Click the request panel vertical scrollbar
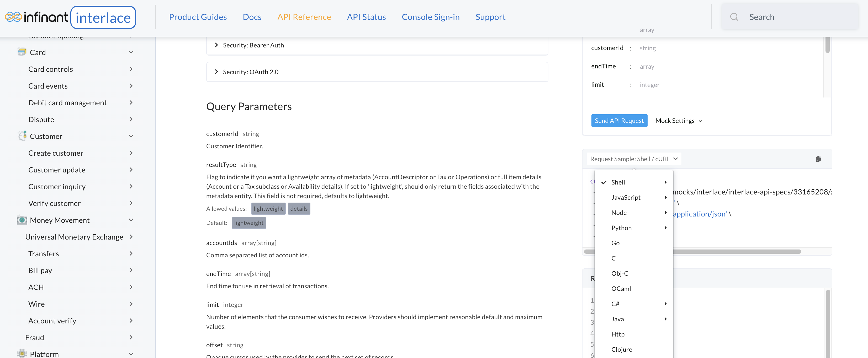The height and width of the screenshot is (358, 868). coord(827,44)
